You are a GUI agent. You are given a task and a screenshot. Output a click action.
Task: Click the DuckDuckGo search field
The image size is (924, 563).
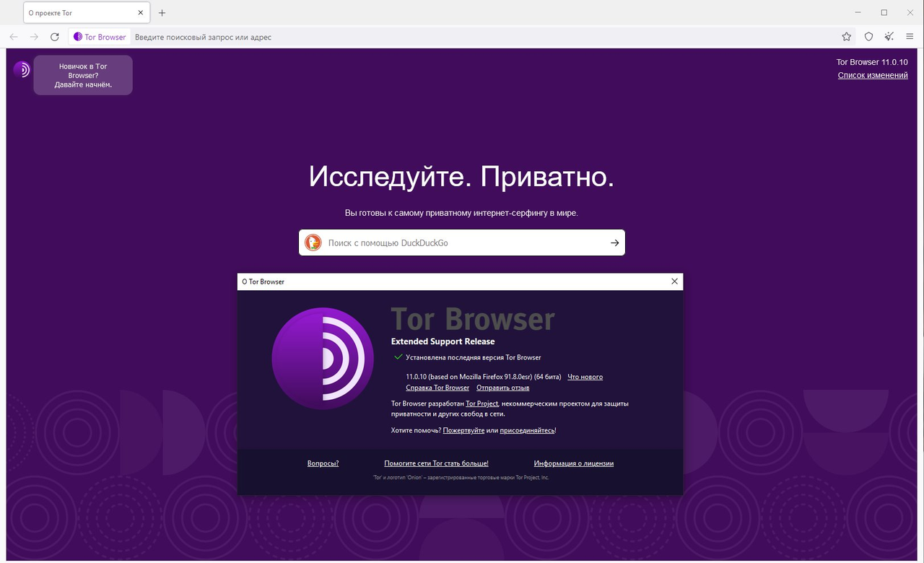click(x=462, y=243)
